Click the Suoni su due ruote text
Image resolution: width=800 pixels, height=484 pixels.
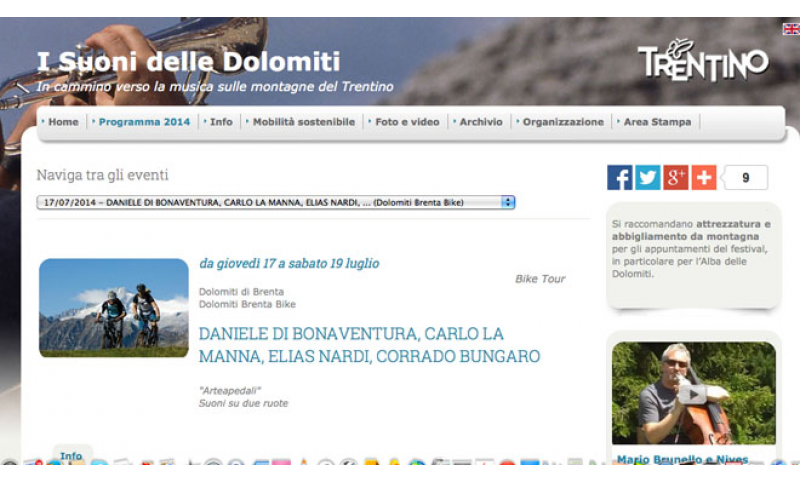[243, 403]
